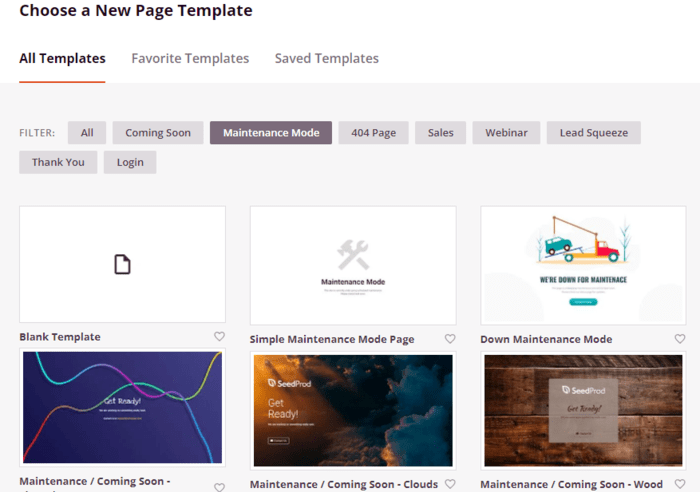
Task: Select Simple Maintenance Mode Page thumbnail
Action: (353, 265)
